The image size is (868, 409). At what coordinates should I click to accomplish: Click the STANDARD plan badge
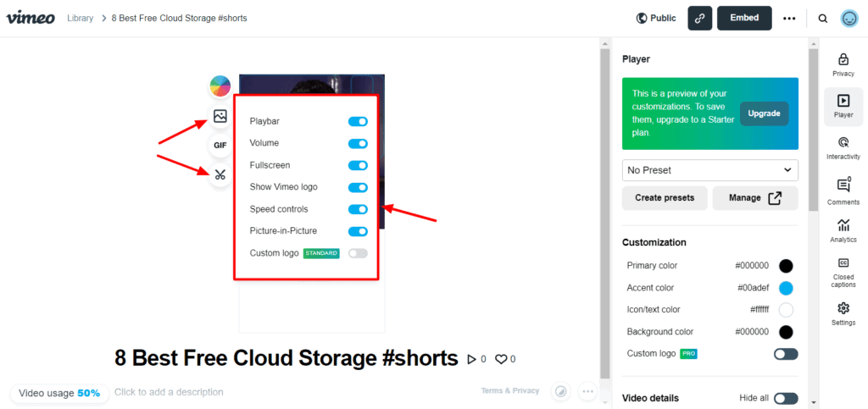321,253
